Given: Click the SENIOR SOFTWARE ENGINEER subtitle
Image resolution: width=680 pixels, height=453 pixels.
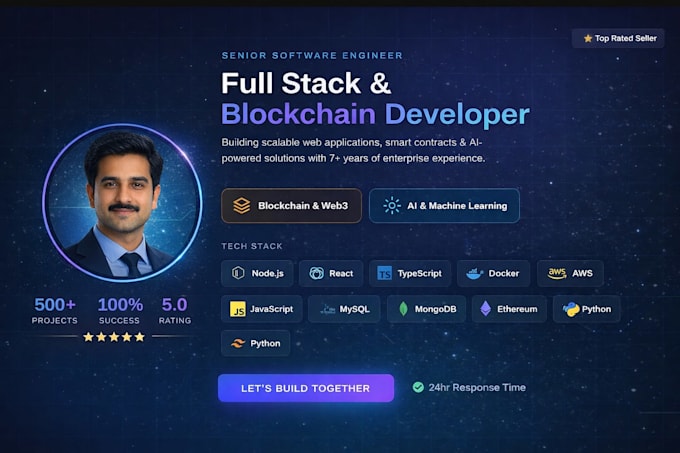Looking at the screenshot, I should pos(312,55).
